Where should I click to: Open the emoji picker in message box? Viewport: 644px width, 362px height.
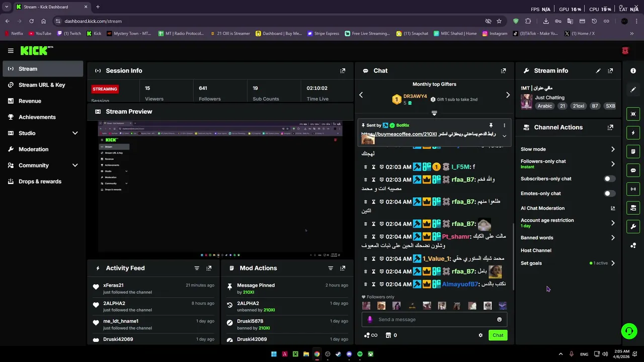point(499,320)
